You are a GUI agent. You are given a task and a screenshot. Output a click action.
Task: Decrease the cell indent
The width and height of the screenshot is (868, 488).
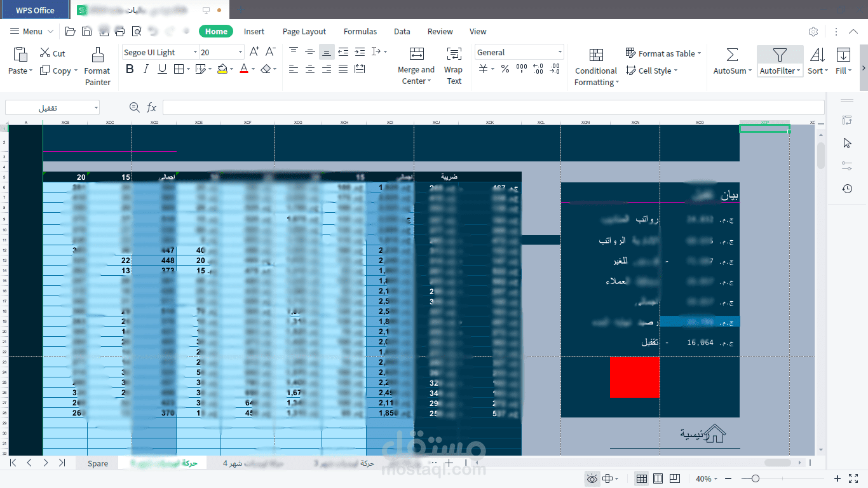[343, 51]
